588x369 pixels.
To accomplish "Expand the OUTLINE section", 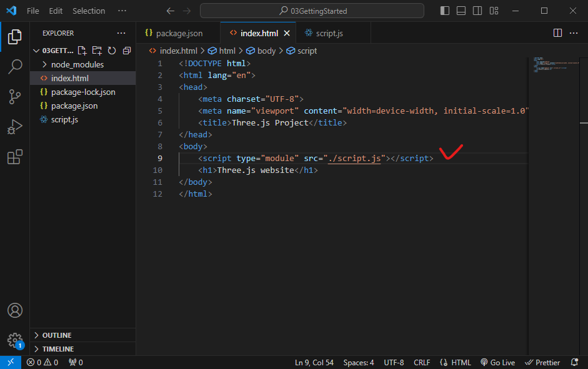I will (82, 335).
